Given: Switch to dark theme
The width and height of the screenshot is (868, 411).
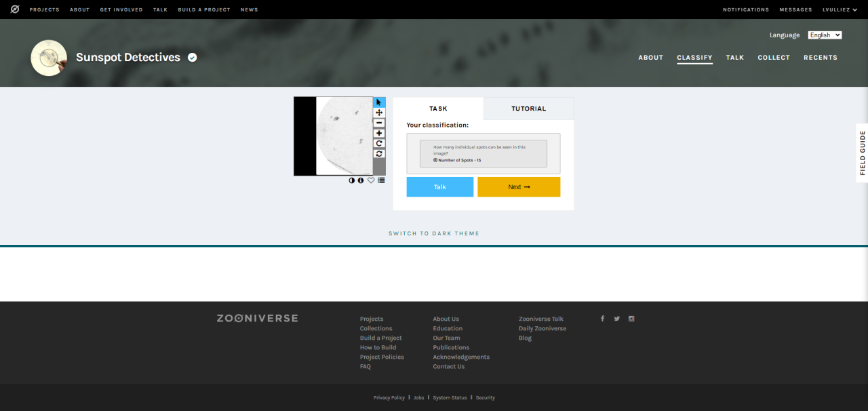Looking at the screenshot, I should (434, 233).
